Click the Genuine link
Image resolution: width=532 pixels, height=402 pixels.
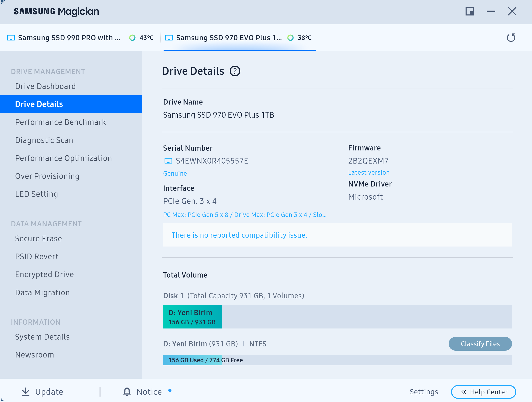(175, 173)
